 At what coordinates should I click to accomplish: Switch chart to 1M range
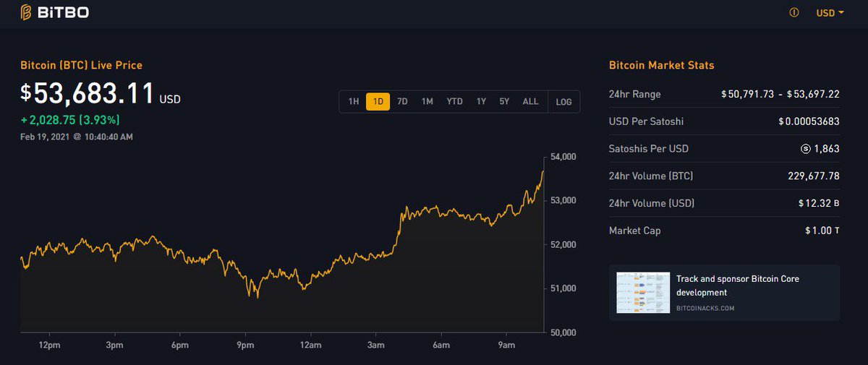click(427, 102)
